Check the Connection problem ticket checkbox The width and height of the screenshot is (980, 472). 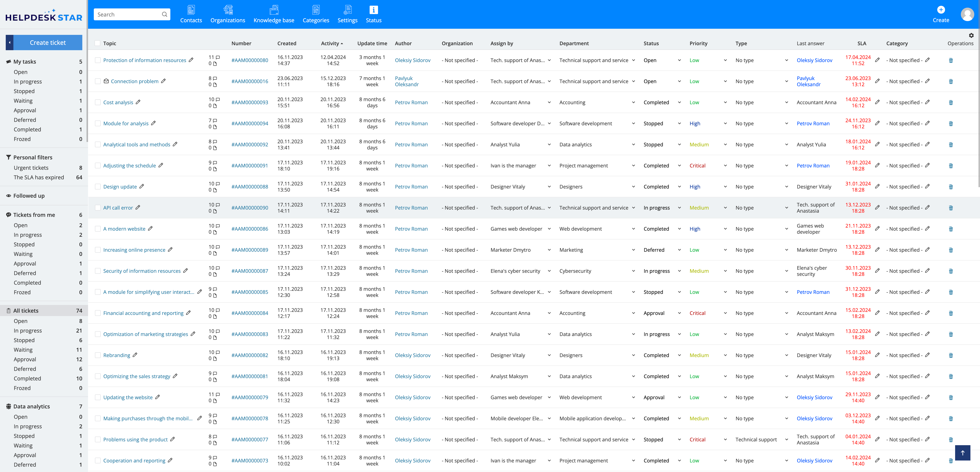coord(98,81)
